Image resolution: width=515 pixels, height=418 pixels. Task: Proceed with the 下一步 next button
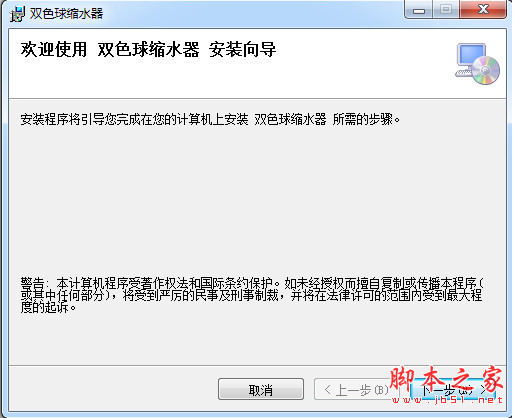click(453, 390)
